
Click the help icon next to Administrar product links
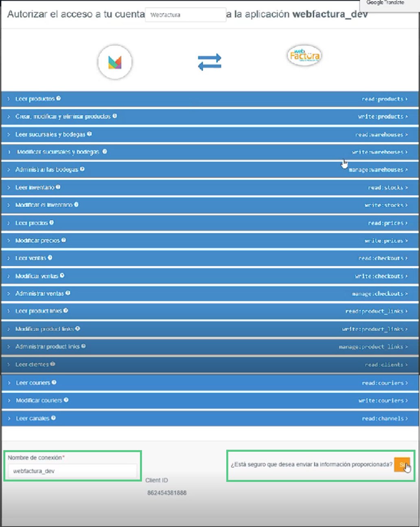coord(83,346)
